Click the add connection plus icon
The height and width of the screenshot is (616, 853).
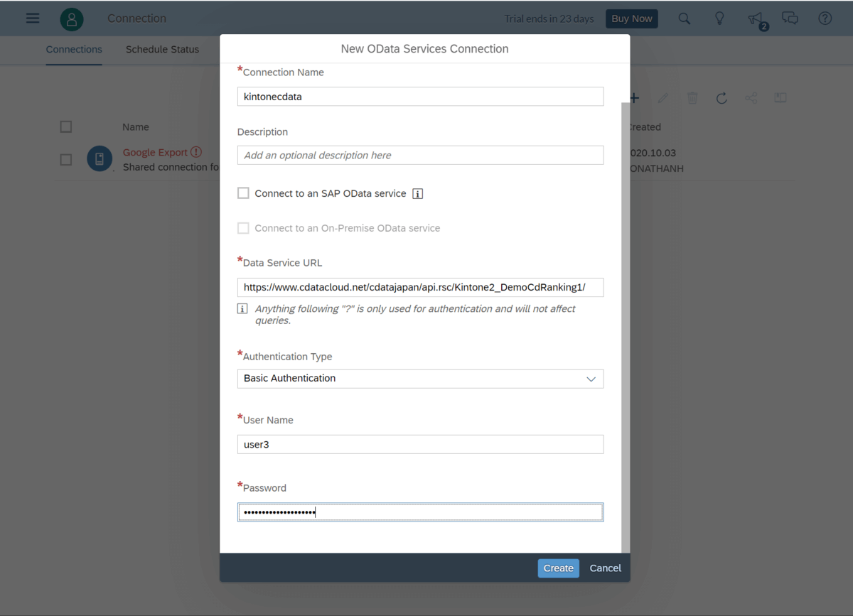coord(634,98)
